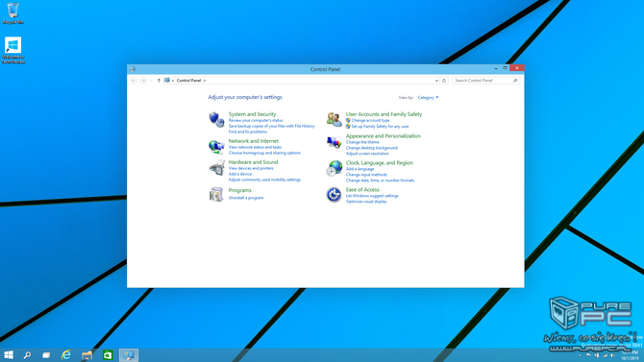Open the Clock, Language, and Region globe icon
This screenshot has width=644, height=362.
pos(334,168)
